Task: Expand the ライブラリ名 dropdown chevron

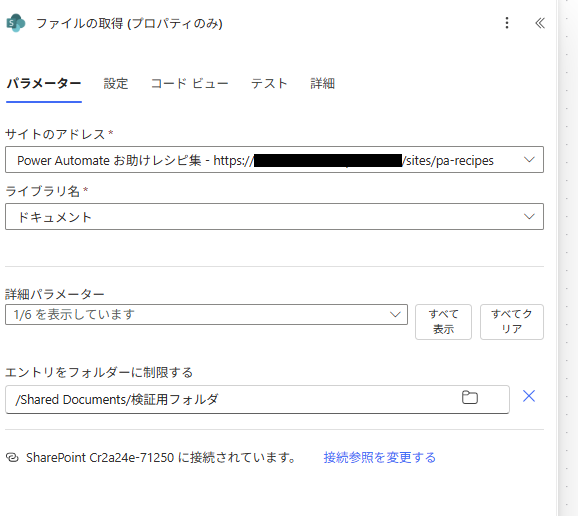Action: click(529, 216)
